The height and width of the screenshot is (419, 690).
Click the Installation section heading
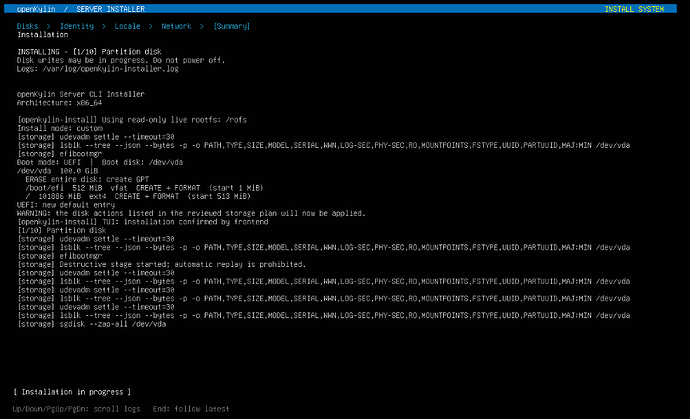point(43,35)
